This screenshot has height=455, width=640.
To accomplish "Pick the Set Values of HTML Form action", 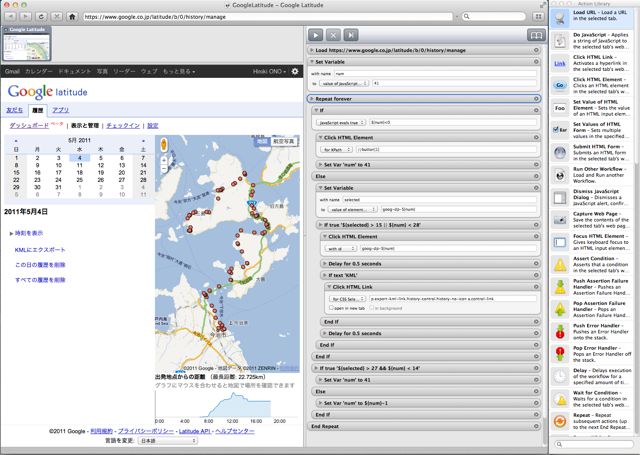I will tap(593, 130).
